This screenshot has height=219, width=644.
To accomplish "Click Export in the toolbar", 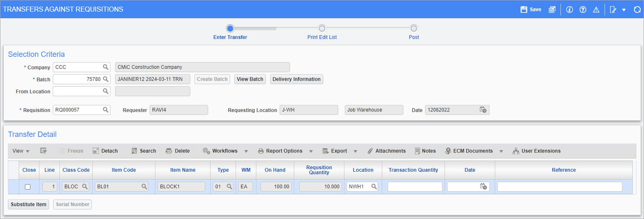I will pyautogui.click(x=335, y=151).
